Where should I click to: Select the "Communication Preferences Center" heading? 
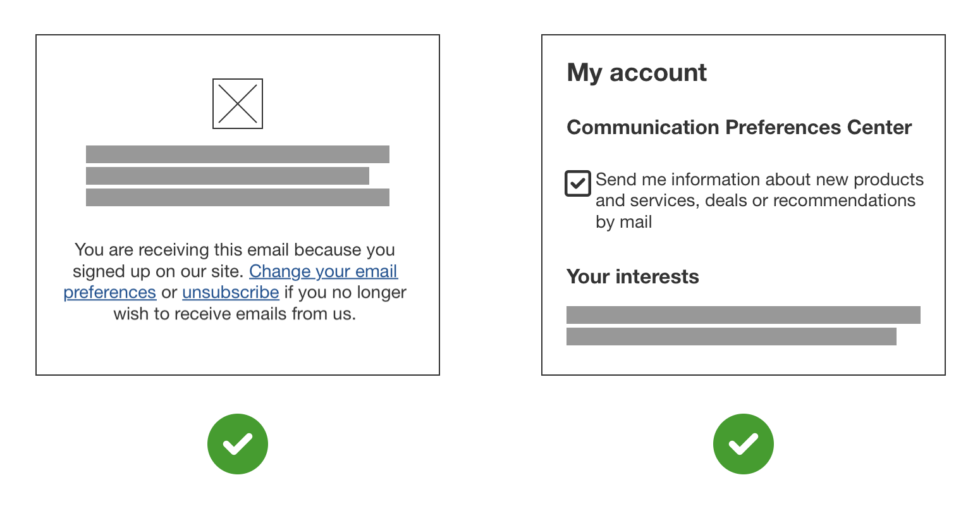tap(739, 127)
